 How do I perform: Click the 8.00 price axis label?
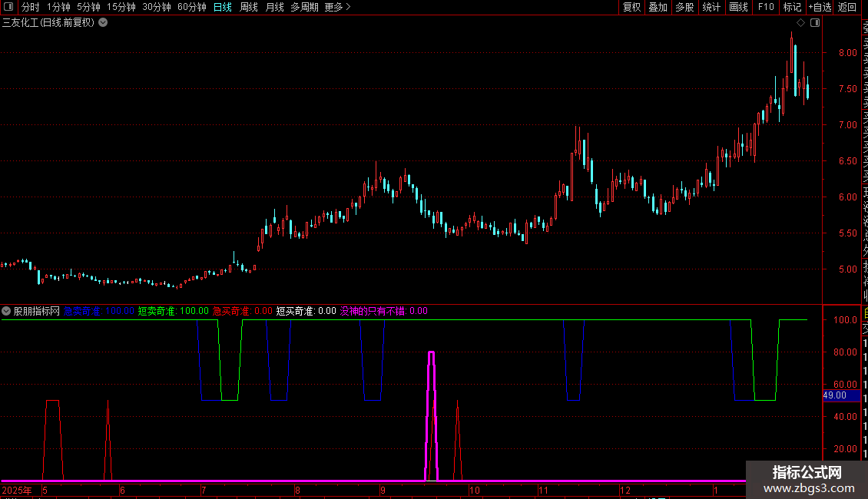pyautogui.click(x=847, y=52)
